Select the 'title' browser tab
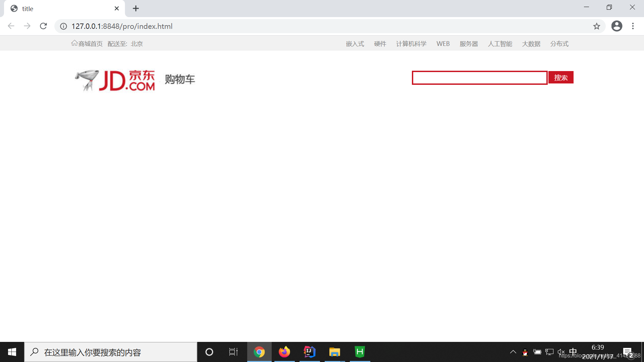The width and height of the screenshot is (644, 362). [64, 9]
